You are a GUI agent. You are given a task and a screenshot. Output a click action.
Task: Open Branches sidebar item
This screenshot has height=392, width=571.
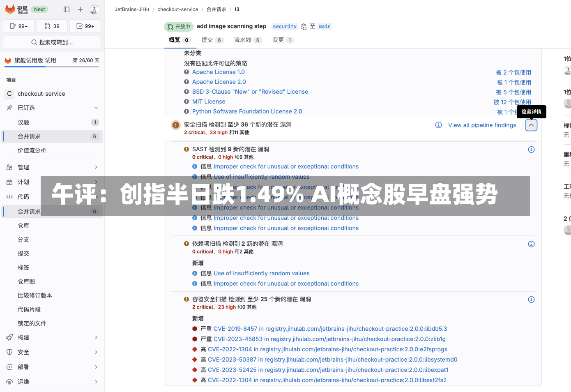point(52,240)
